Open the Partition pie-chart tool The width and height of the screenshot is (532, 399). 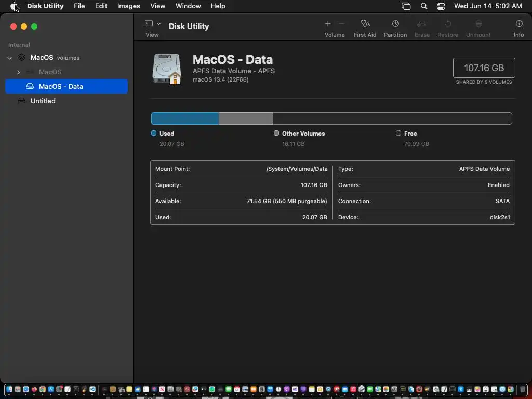click(395, 24)
